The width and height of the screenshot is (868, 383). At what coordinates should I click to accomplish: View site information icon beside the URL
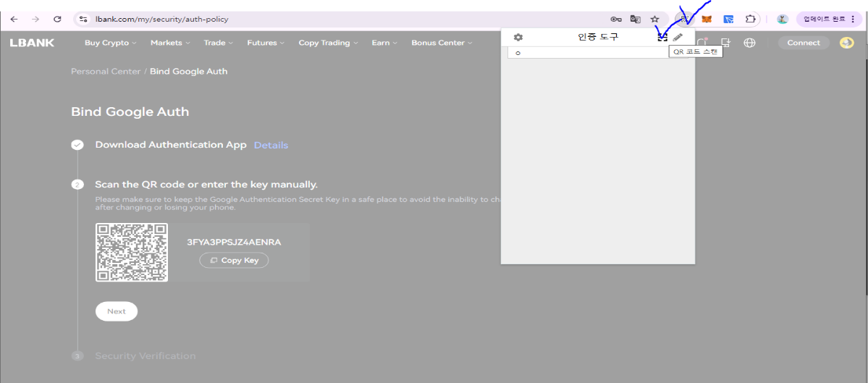(x=83, y=19)
